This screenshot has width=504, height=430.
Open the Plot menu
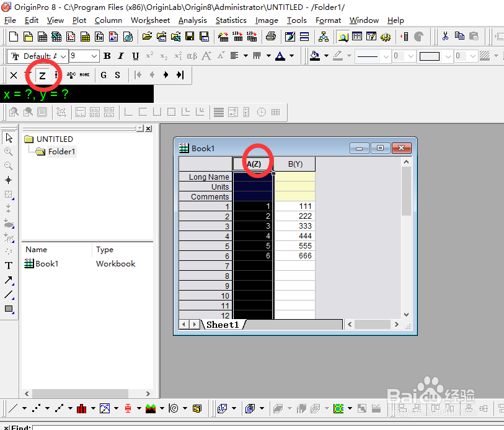[x=79, y=20]
